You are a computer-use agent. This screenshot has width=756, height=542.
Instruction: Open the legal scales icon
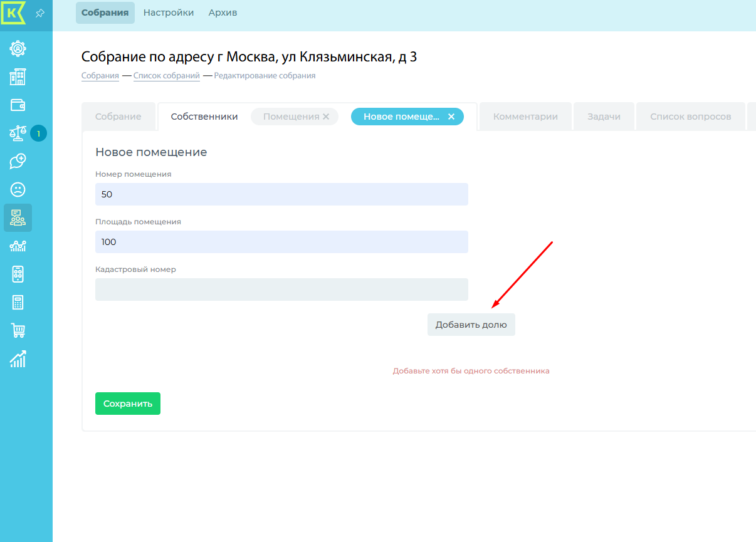17,133
